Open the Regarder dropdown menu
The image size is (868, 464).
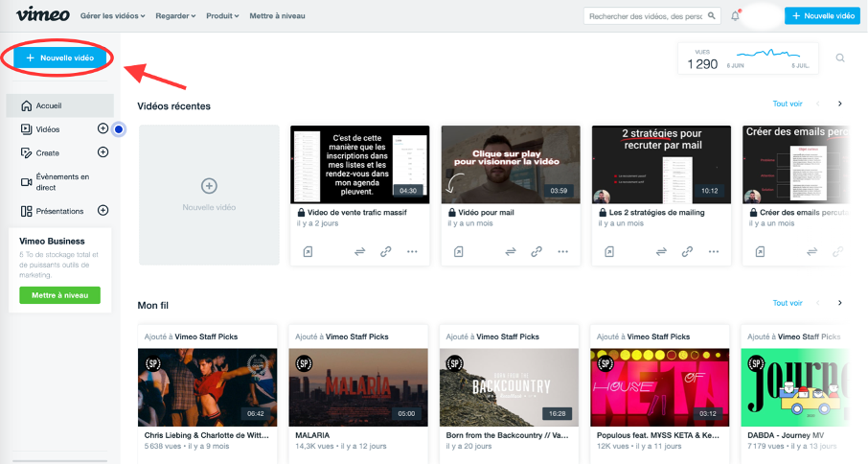[x=175, y=16]
